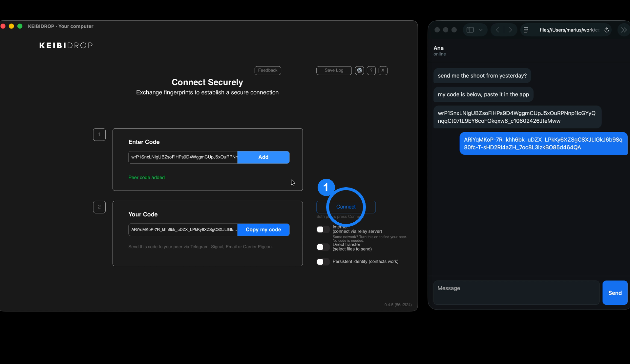Open KeibiDrop settings via the gear icon
The image size is (630, 364).
pos(359,71)
